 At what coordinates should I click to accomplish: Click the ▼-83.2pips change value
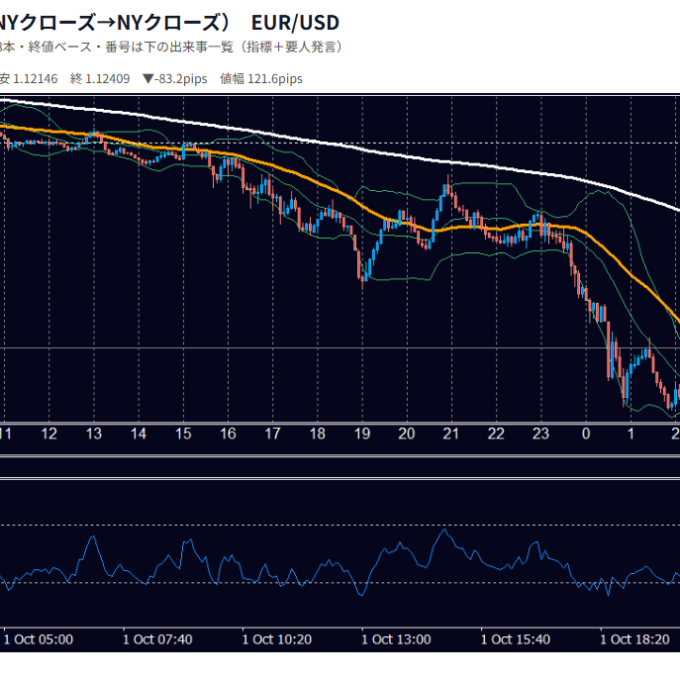pyautogui.click(x=175, y=79)
